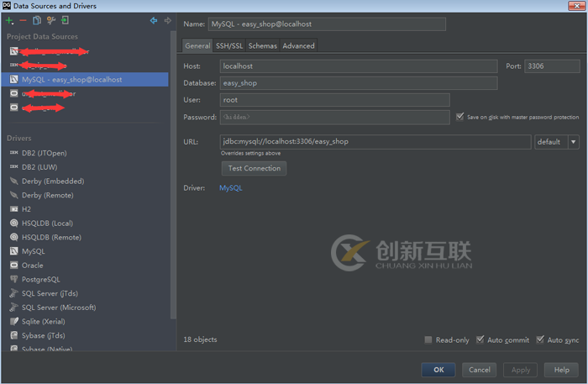Open the Advanced tab
The image size is (588, 384).
(298, 45)
